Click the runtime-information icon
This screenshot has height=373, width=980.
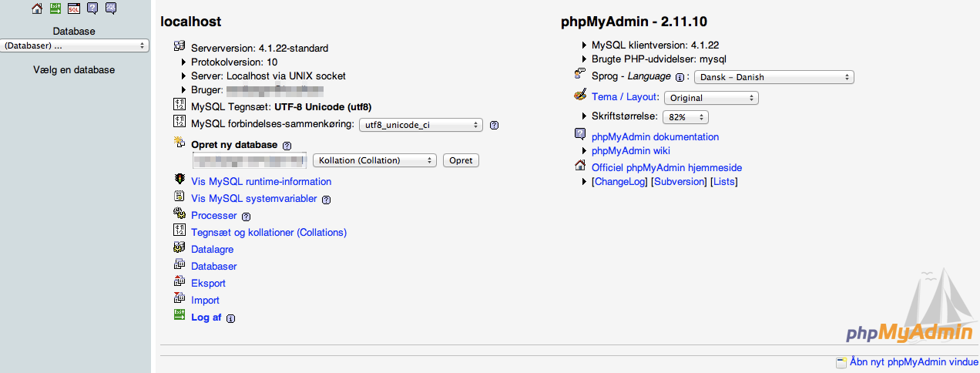[180, 180]
